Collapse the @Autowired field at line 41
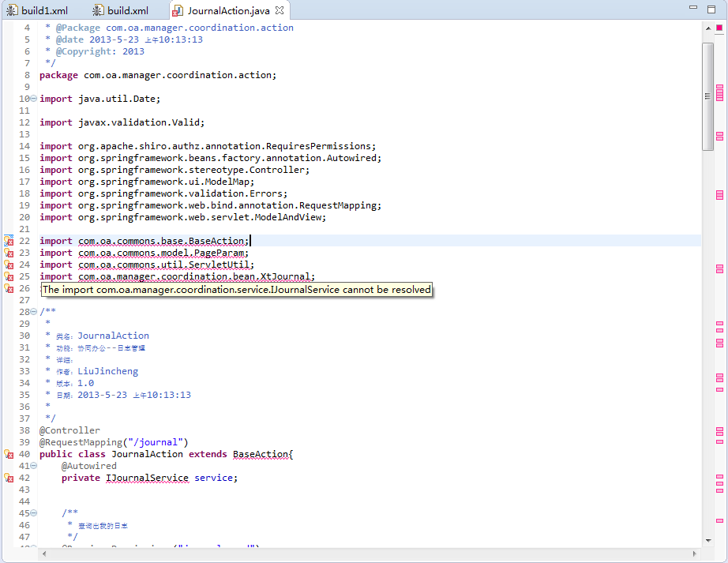Image resolution: width=728 pixels, height=563 pixels. coord(33,466)
